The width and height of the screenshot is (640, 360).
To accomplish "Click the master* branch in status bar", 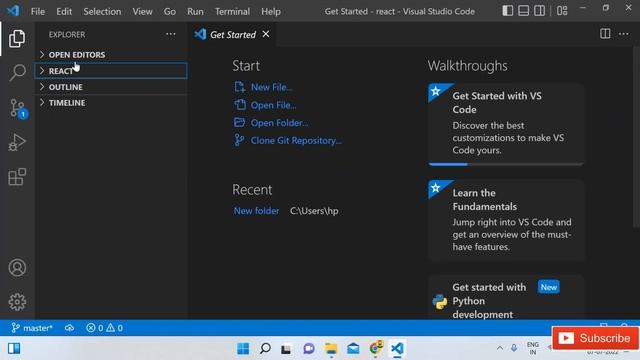I will [32, 328].
